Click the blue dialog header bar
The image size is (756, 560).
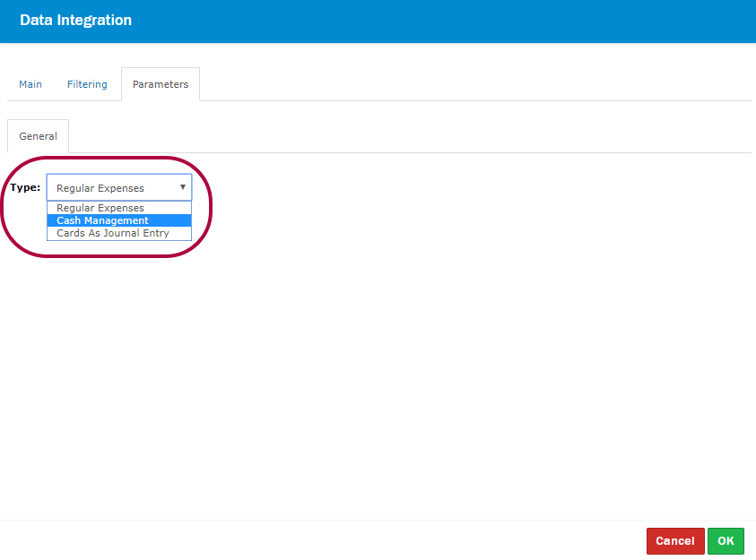[x=448, y=21]
